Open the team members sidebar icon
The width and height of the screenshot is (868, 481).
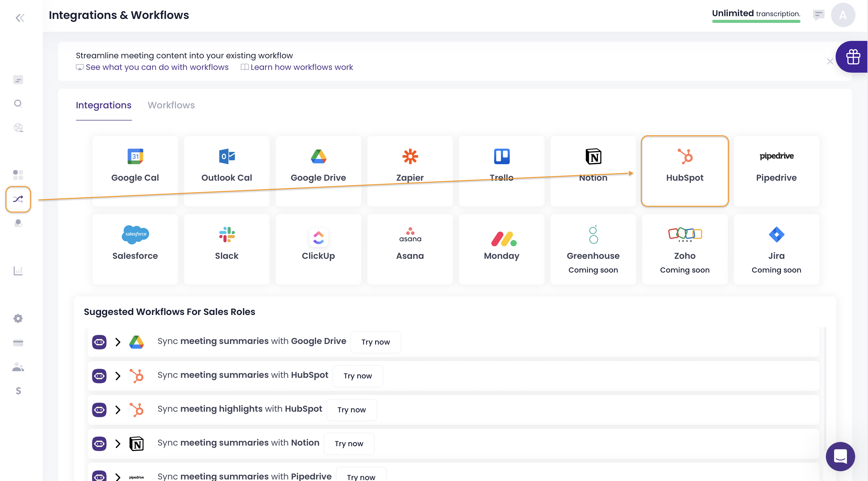[18, 367]
